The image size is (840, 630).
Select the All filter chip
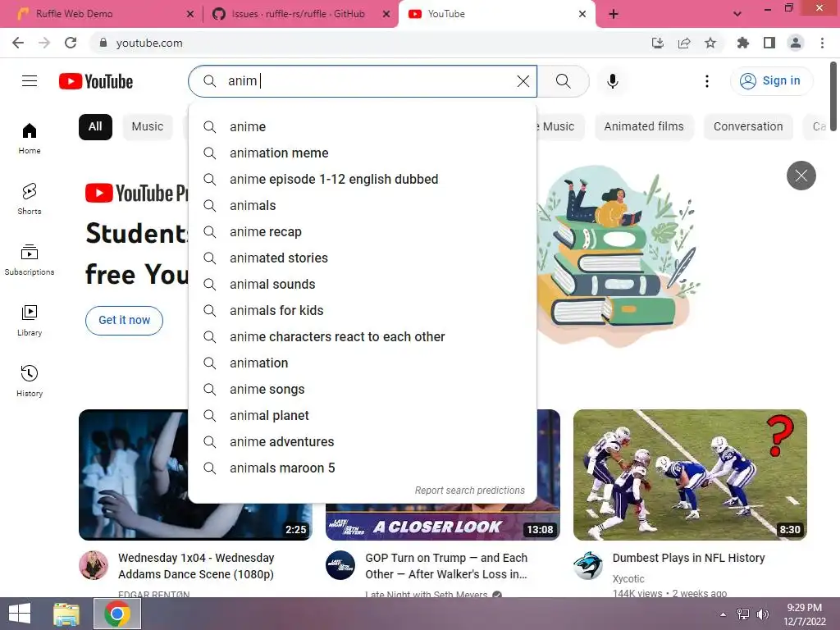(x=95, y=127)
